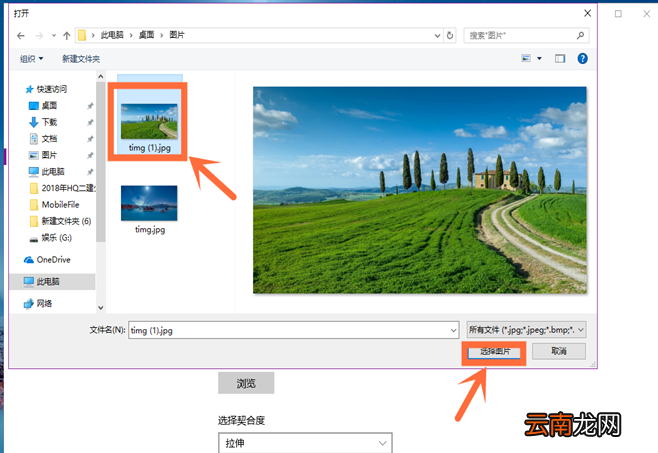
Task: Close the background settings window
Action: point(647,14)
